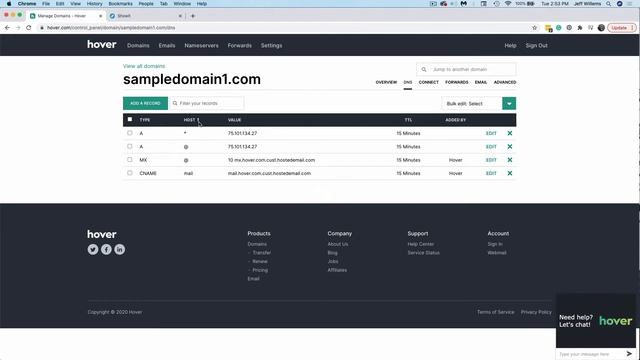640x360 pixels.
Task: Open Terms of Service footer link
Action: tap(496, 312)
